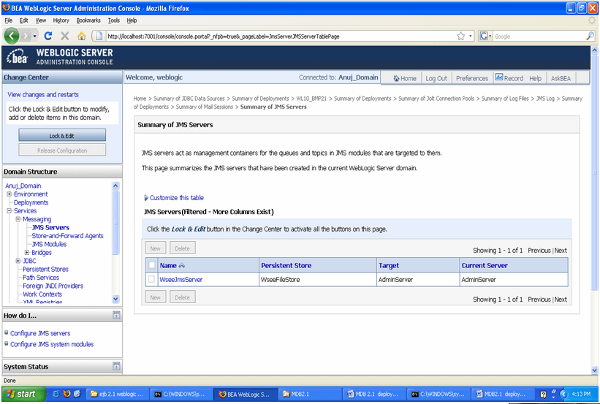Bookmark page with star icon
Screen dimensions: 600x404
tap(461, 36)
